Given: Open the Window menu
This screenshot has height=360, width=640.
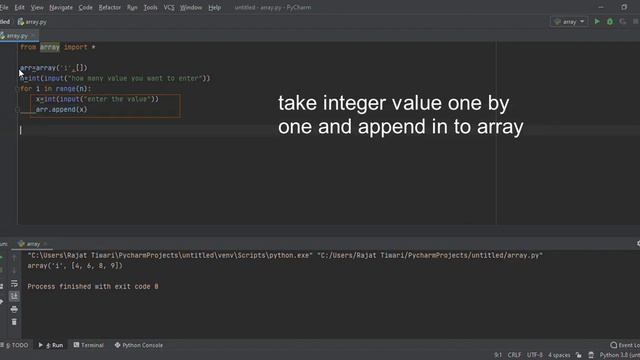Looking at the screenshot, I should click(x=191, y=7).
